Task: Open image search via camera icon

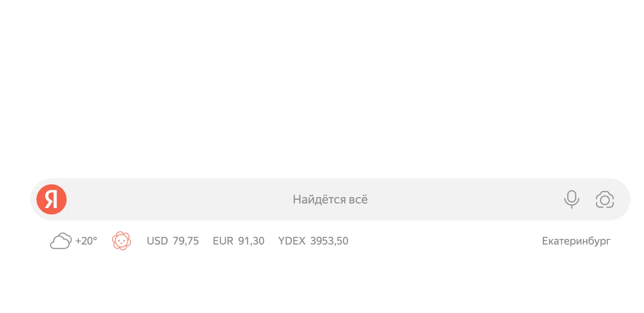Action: (605, 199)
